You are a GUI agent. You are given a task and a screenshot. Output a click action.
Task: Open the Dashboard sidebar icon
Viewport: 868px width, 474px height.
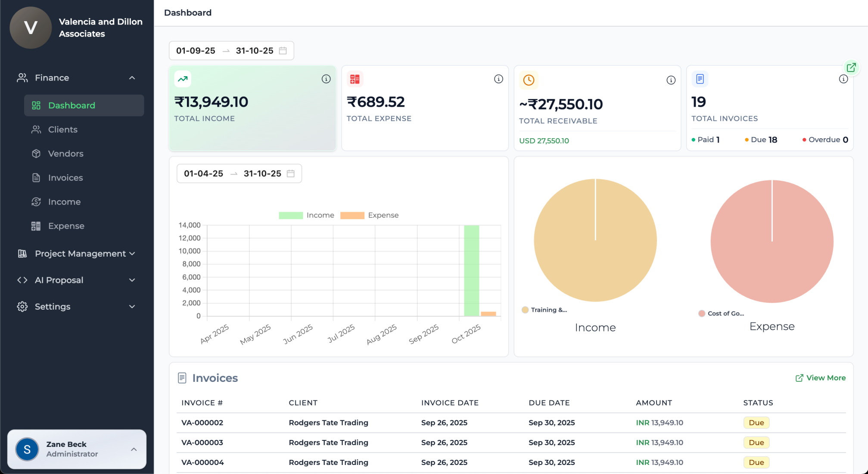36,105
